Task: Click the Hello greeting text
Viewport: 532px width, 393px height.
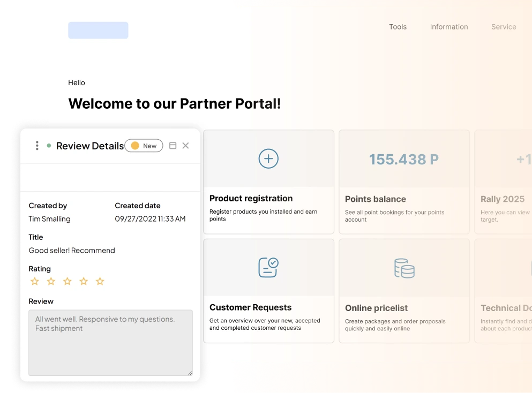Action: pos(76,83)
